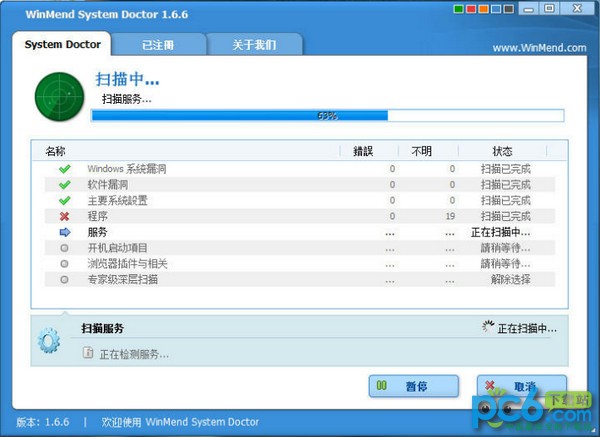Click the unknown count 19 for 程序
Image resolution: width=600 pixels, height=437 pixels.
(x=450, y=217)
